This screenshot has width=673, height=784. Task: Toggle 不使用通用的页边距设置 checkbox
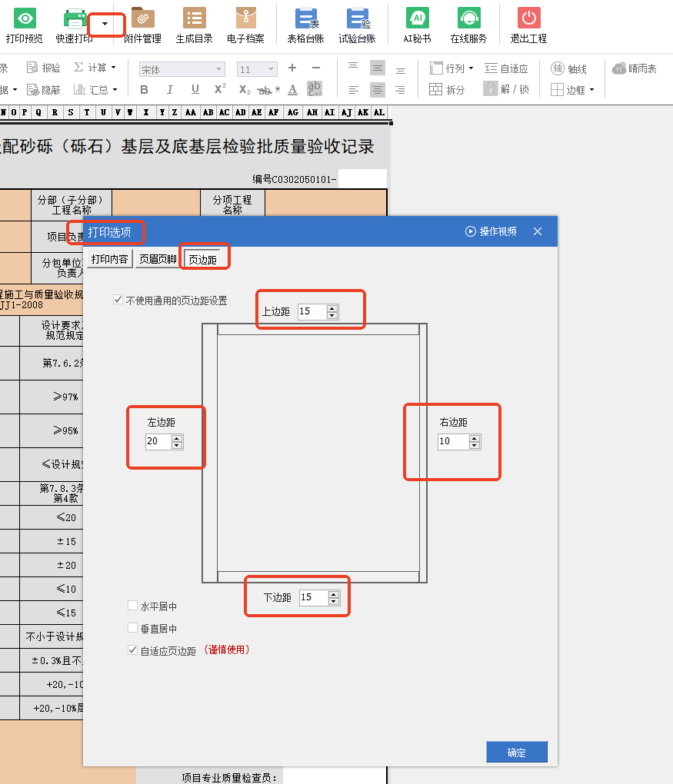pyautogui.click(x=118, y=300)
